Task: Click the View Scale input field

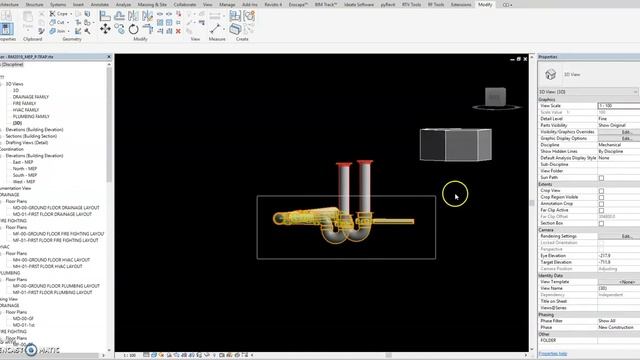Action: click(x=619, y=106)
